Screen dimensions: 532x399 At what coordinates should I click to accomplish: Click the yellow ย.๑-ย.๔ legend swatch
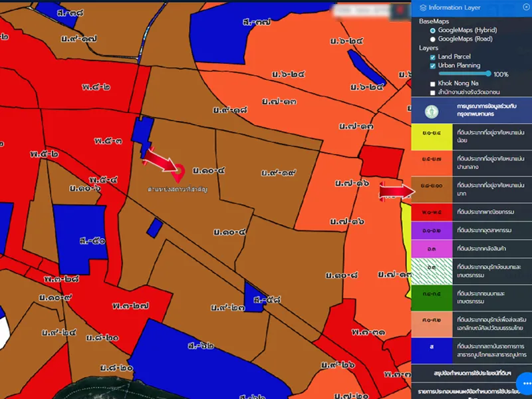click(431, 137)
